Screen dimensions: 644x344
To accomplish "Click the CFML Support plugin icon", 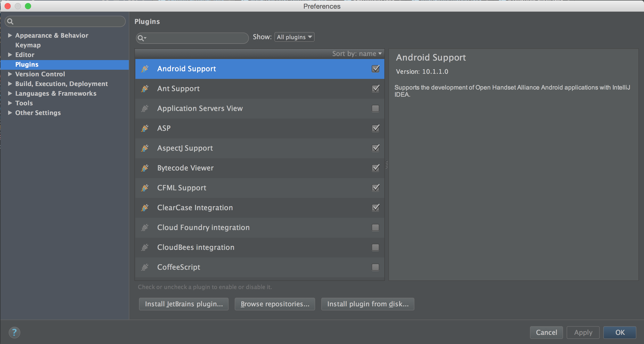I will coord(145,187).
